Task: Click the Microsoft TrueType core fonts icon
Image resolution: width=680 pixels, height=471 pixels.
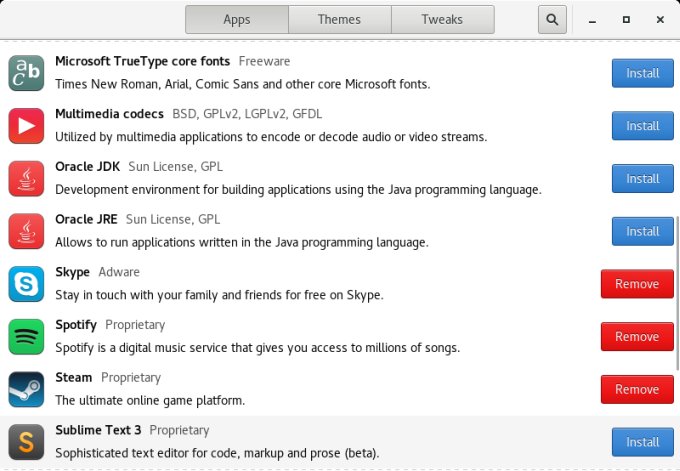Action: coord(25,73)
